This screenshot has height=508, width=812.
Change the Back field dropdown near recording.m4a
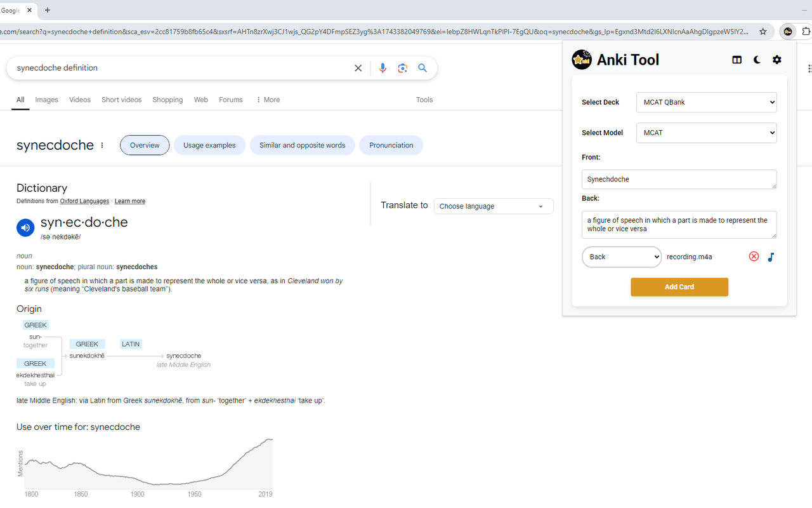[x=622, y=257]
